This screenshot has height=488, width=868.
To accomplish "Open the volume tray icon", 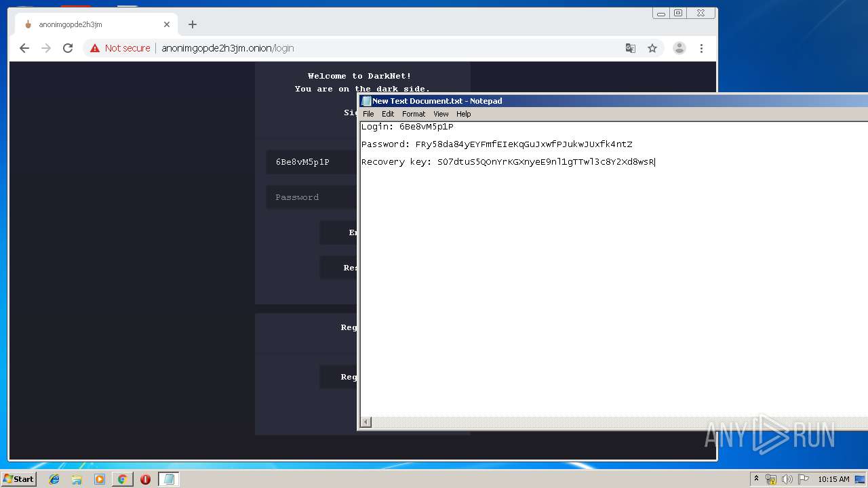I will tap(787, 479).
